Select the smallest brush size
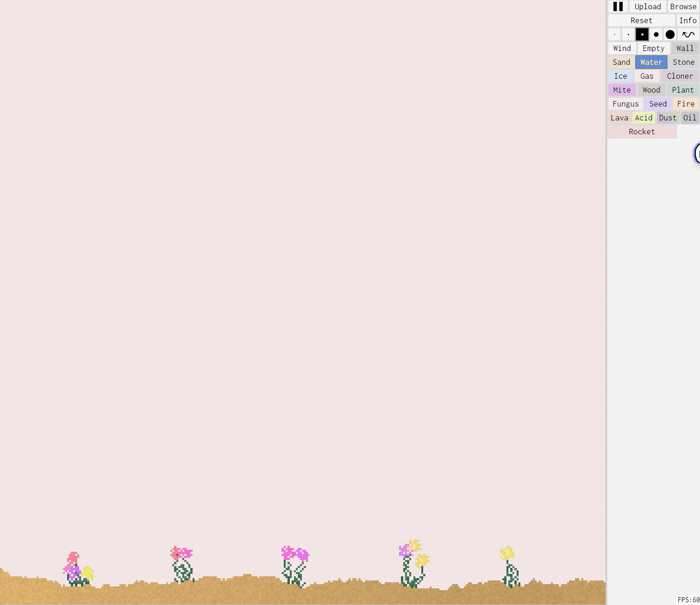The width and height of the screenshot is (700, 605). tap(614, 34)
